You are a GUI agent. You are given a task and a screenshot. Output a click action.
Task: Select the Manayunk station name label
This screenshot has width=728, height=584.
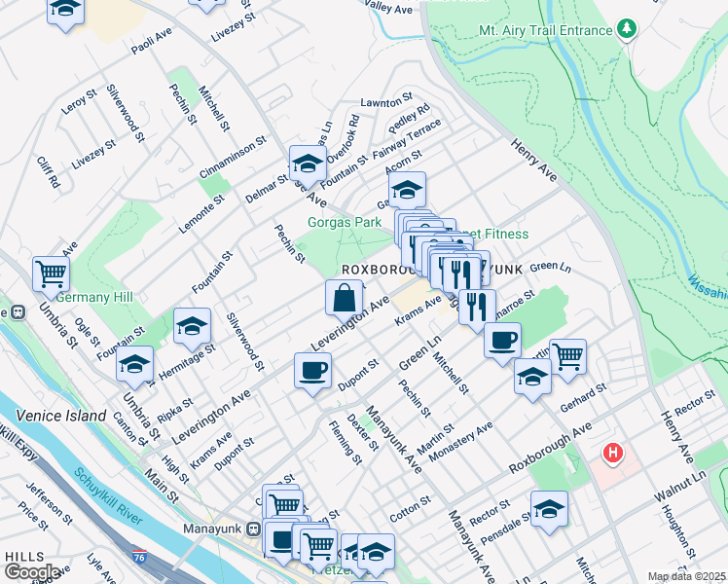point(212,529)
